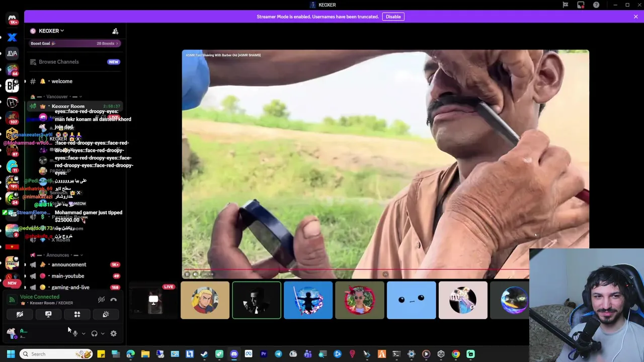Open the H-logo server icon

pos(12,102)
